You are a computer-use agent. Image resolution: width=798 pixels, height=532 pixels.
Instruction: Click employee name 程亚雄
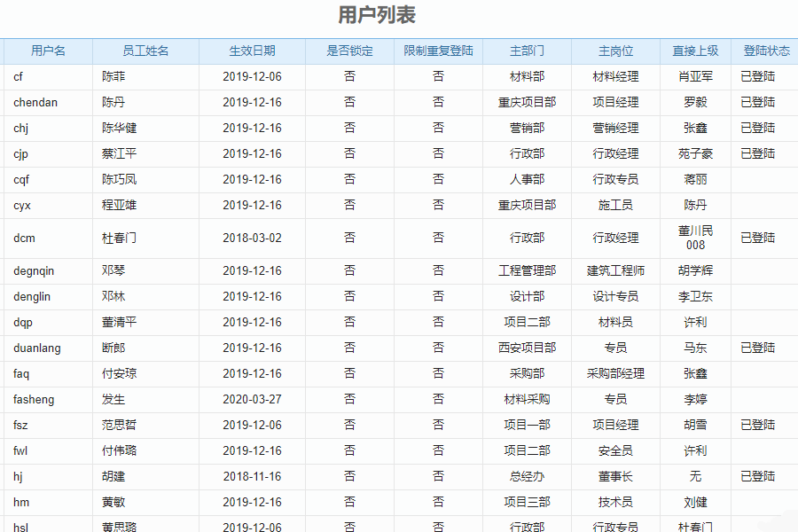tap(119, 205)
